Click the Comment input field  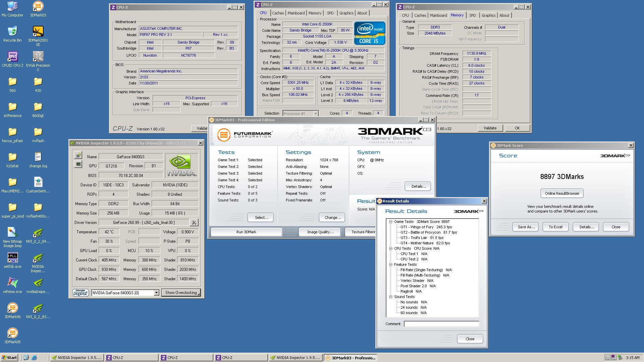click(441, 324)
